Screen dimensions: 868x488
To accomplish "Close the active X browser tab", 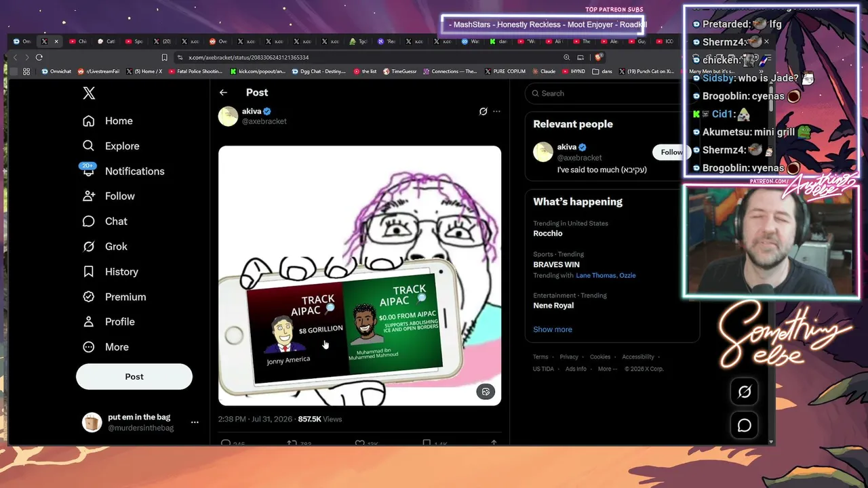I will click(x=56, y=41).
